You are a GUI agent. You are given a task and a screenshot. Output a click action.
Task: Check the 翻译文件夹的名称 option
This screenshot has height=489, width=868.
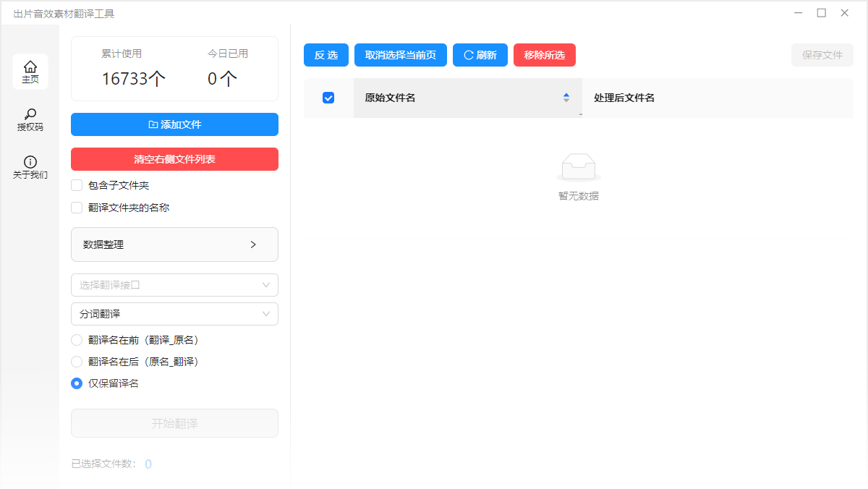point(76,208)
